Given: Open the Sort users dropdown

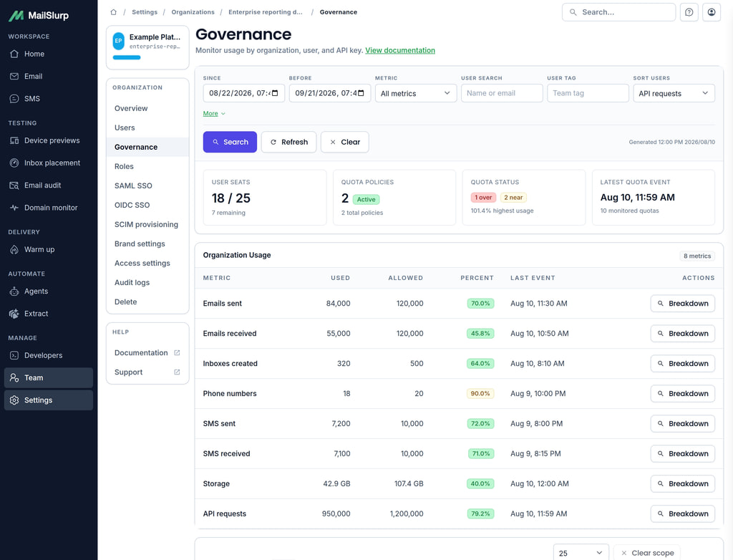Looking at the screenshot, I should pyautogui.click(x=674, y=93).
